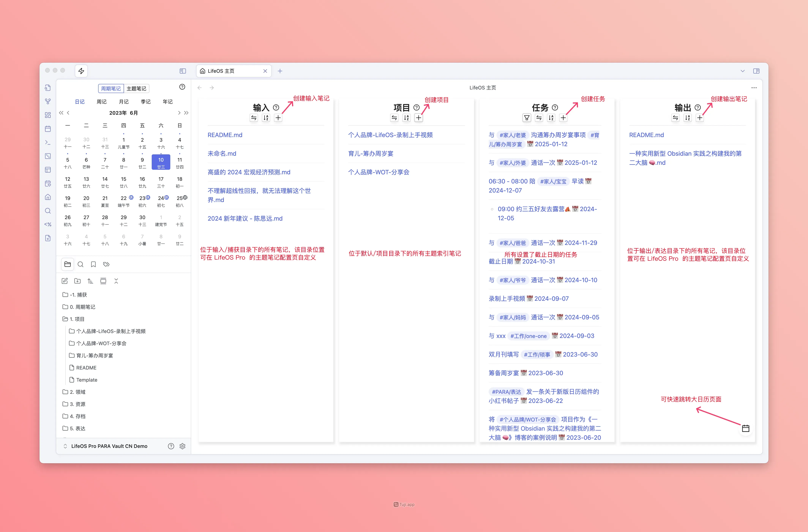Click the tags panel icon
The height and width of the screenshot is (532, 808).
point(106,264)
